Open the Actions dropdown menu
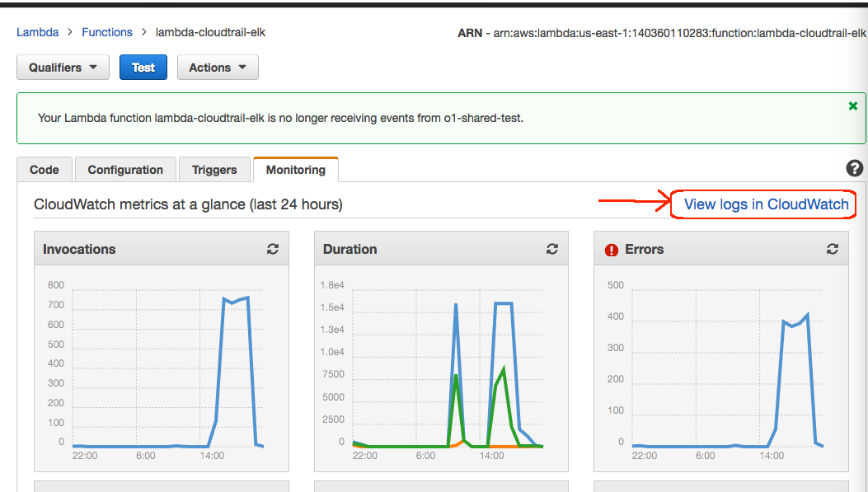868x492 pixels. coord(218,68)
